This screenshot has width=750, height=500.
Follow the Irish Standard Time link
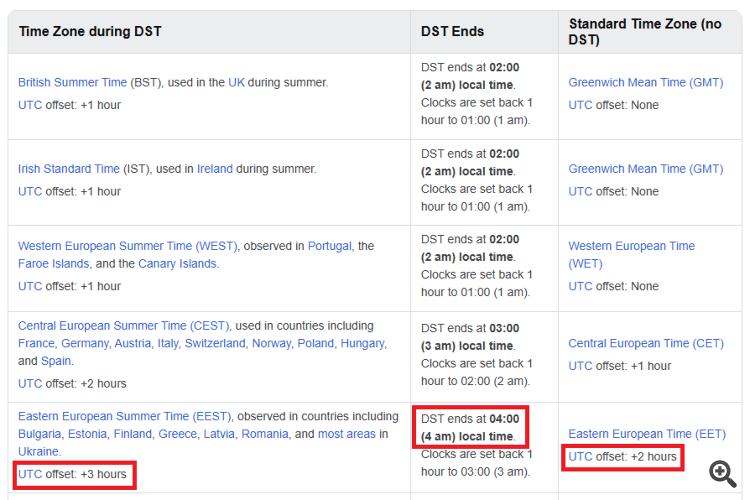click(69, 169)
